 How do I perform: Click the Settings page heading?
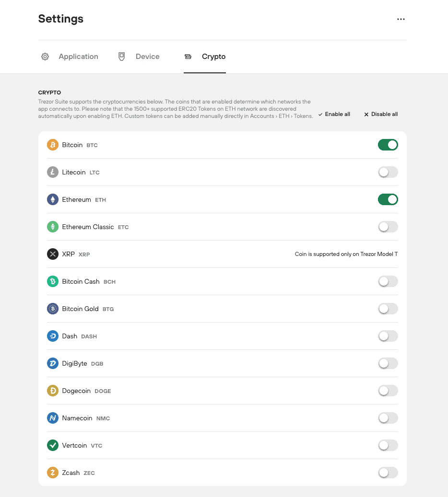pyautogui.click(x=60, y=19)
